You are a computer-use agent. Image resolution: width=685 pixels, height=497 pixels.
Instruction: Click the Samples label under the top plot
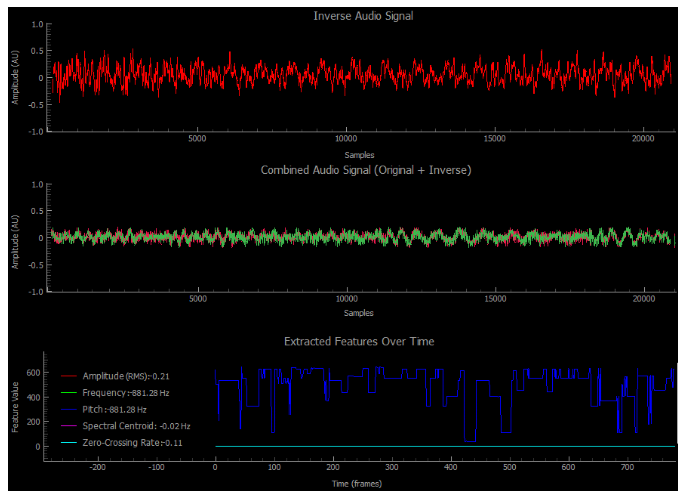pos(360,155)
